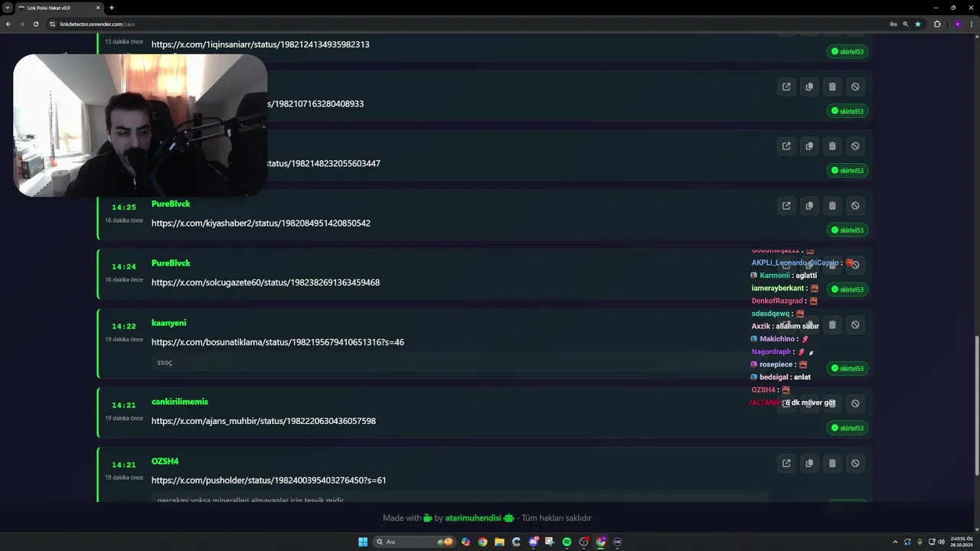Open the bosunatiklama status link
Screen dimensions: 980x551
click(x=278, y=342)
